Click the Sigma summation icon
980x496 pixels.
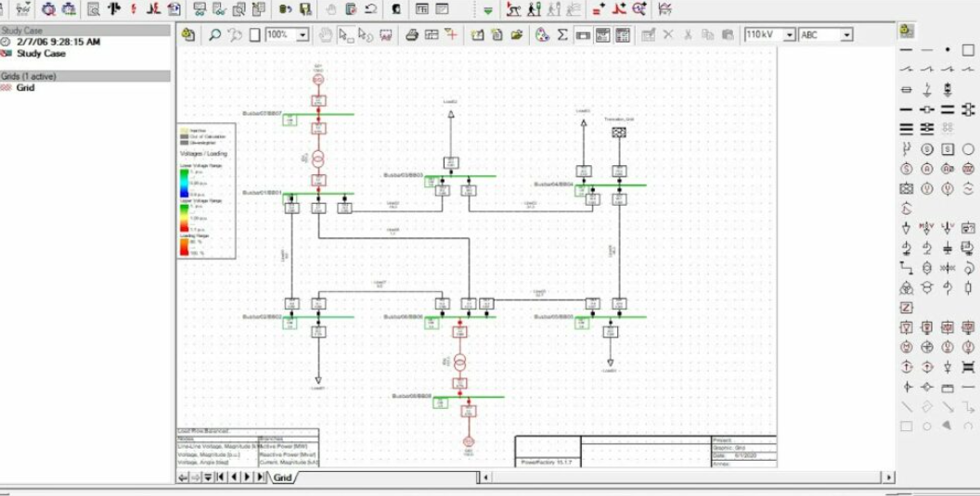tap(562, 35)
